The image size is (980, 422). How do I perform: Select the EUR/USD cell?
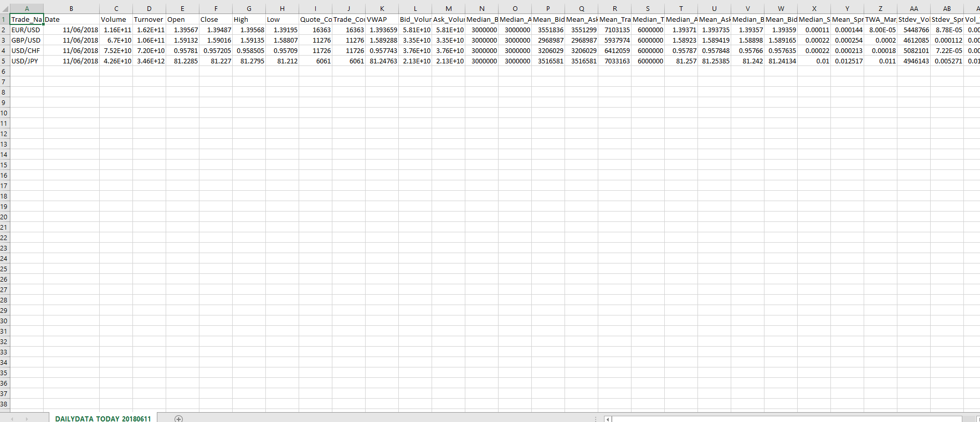(26, 30)
